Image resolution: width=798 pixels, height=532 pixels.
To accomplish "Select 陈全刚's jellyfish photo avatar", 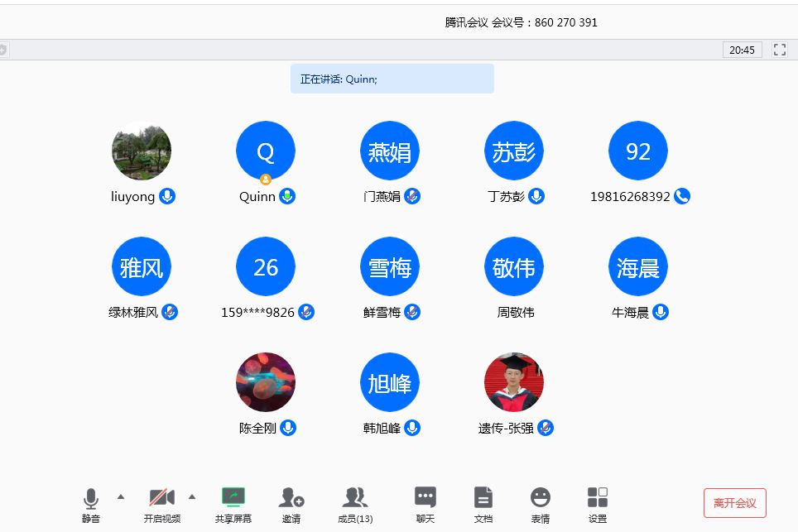I will coord(266,382).
